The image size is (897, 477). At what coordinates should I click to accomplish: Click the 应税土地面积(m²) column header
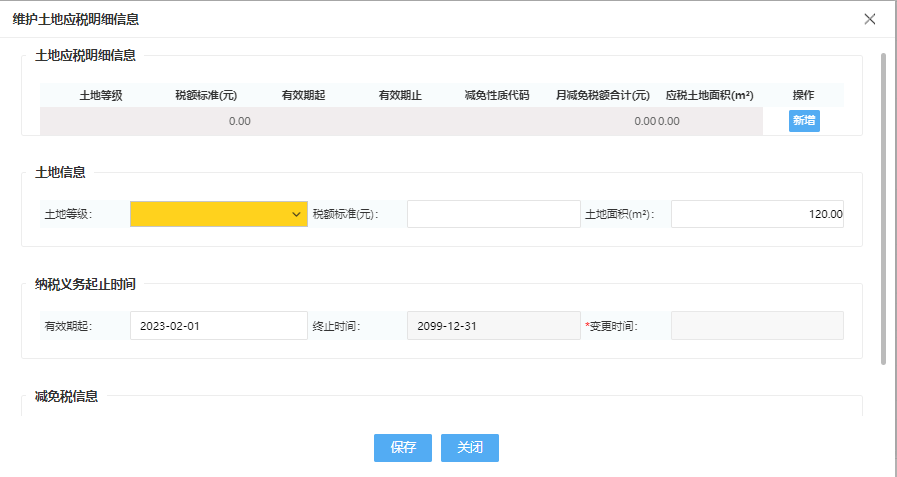coord(709,95)
